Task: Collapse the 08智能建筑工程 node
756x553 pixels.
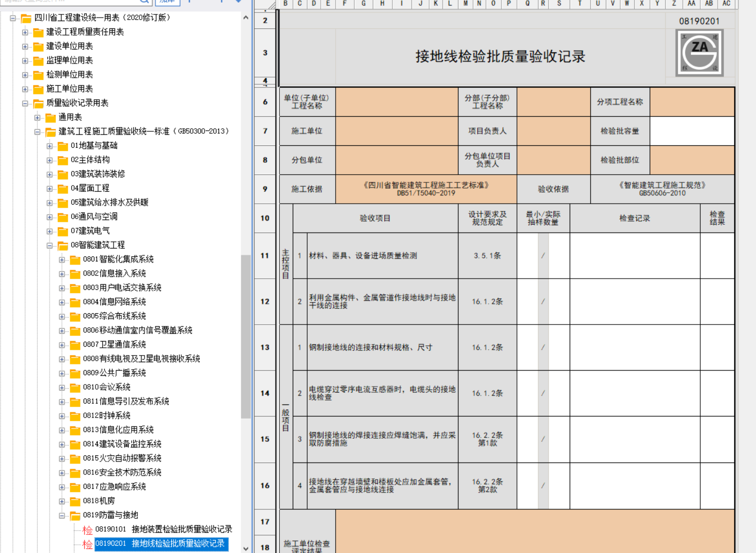Action: tap(50, 245)
